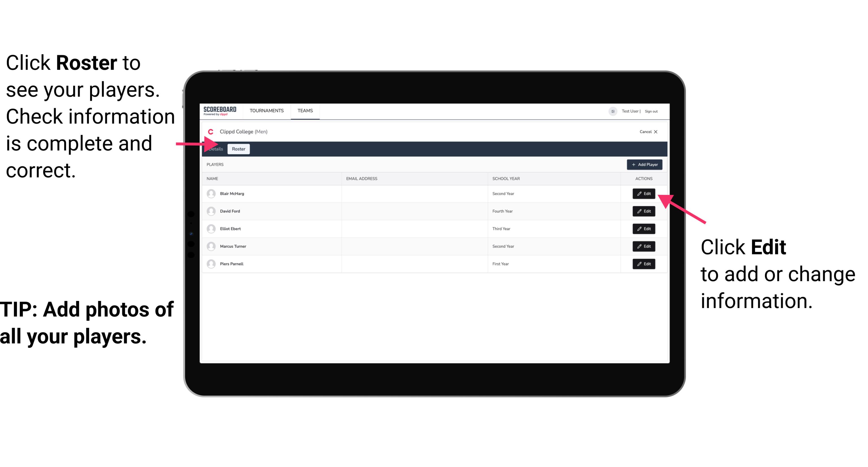This screenshot has height=467, width=868.
Task: Switch to the Roster tab
Action: click(x=238, y=149)
